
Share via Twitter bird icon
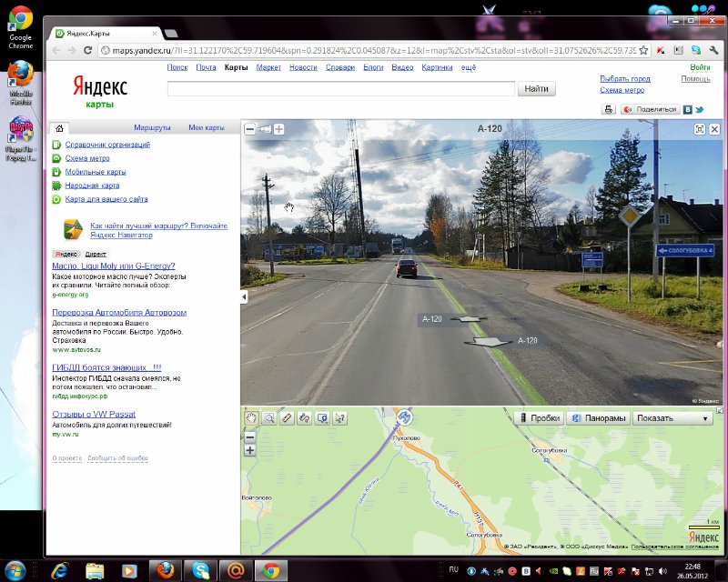pos(699,109)
